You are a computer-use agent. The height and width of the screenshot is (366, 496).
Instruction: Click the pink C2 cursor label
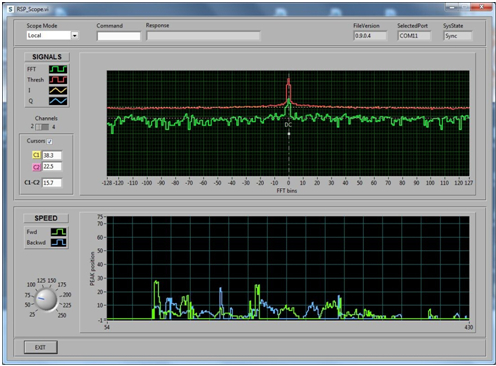tap(36, 167)
